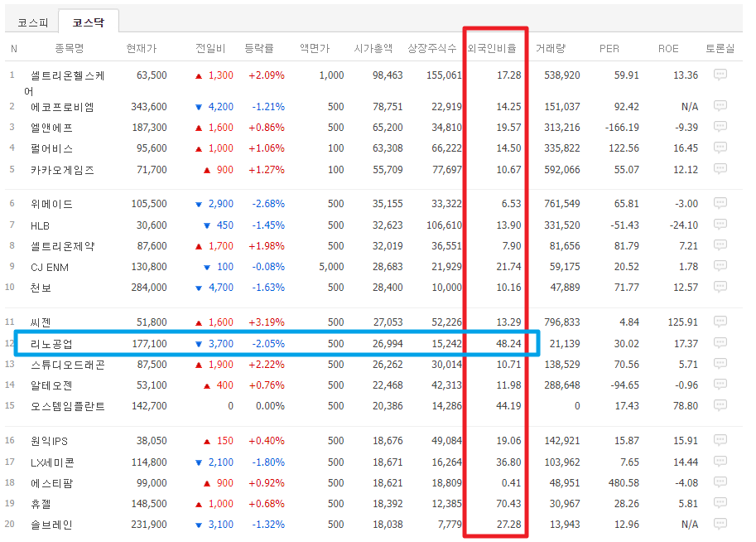
Task: Open stock page for 원익IPS
Action: (49, 441)
